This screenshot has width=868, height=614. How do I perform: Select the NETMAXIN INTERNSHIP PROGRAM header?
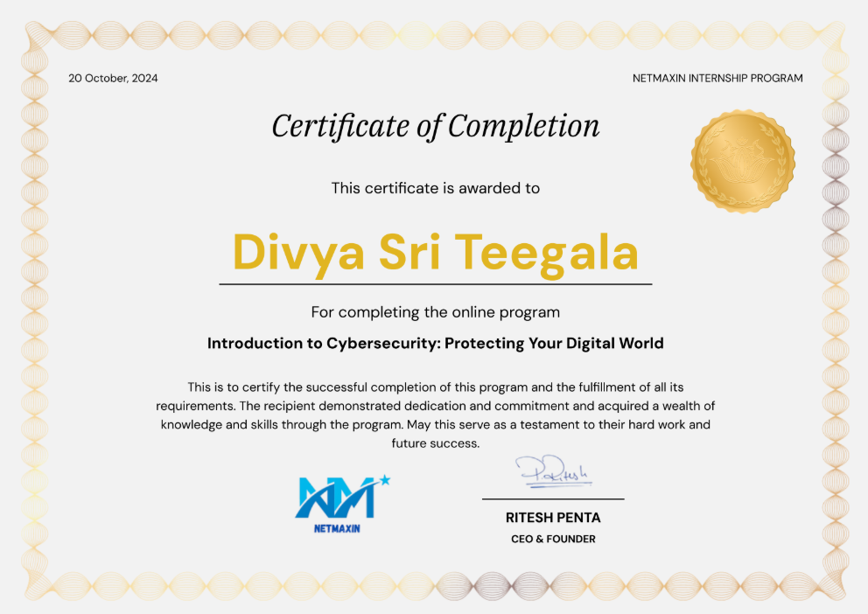[717, 78]
